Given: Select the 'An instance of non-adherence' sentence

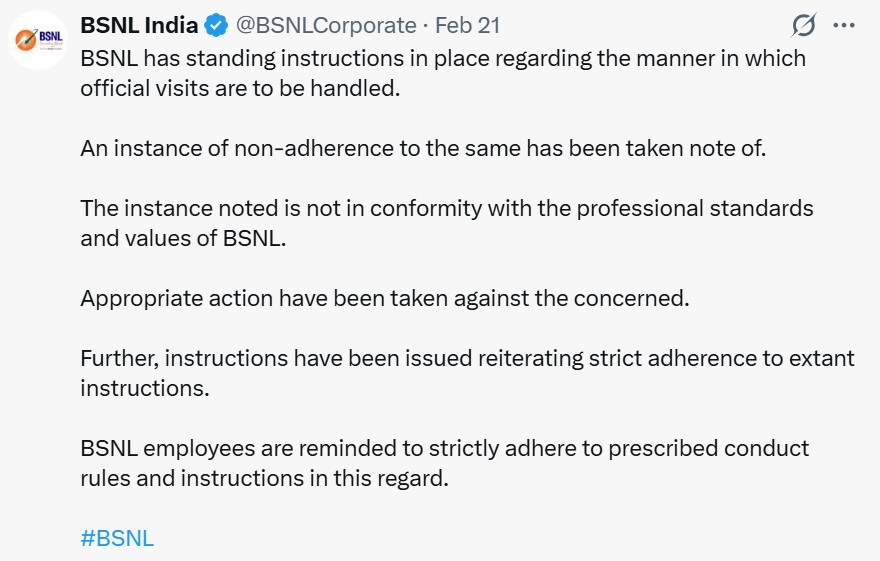Looking at the screenshot, I should 422,148.
